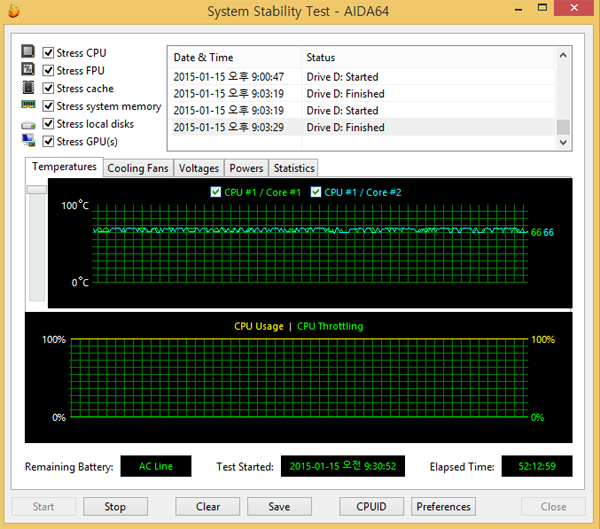Image resolution: width=600 pixels, height=529 pixels.
Task: Click the temperature graph vertical slider handle
Action: (37, 189)
